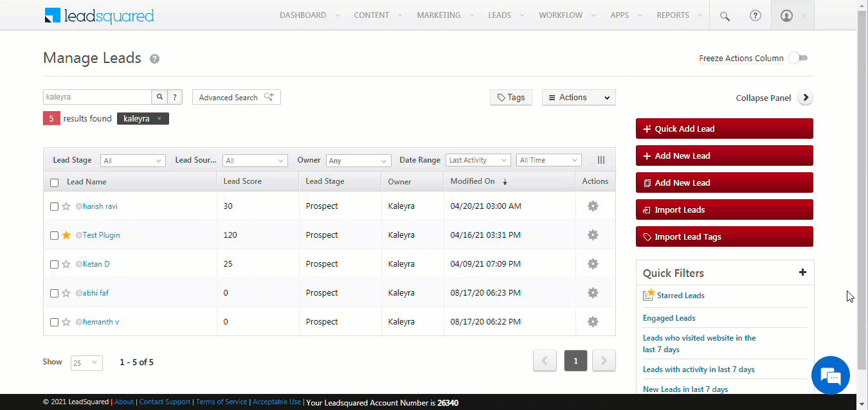
Task: Star the Ketan D lead
Action: coord(66,264)
